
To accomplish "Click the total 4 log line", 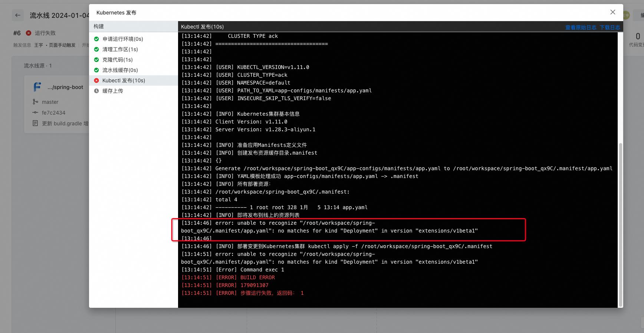I will (209, 200).
